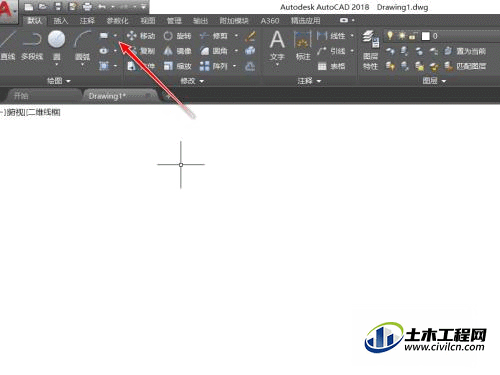The image size is (500, 375).
Task: Click the Make Current (置为当前) layer button
Action: 465,51
